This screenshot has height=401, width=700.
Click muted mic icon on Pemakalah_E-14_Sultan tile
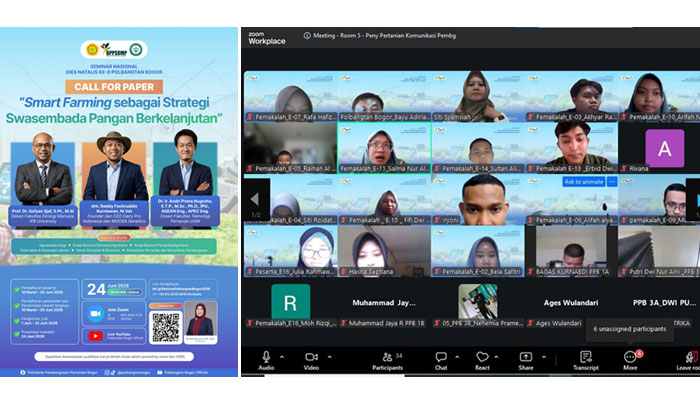pos(437,168)
